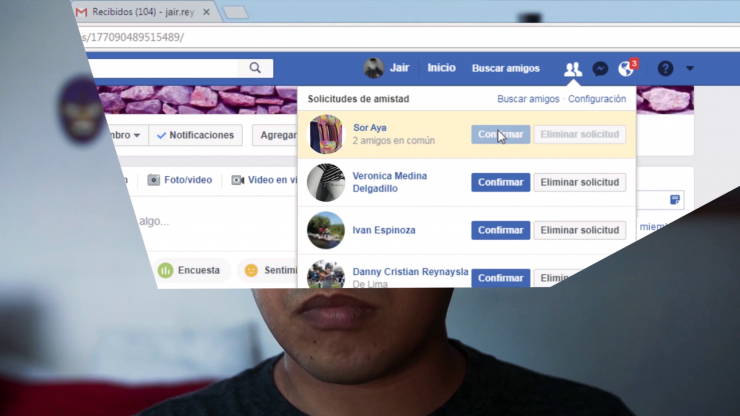Confirm Danny Cristian Reynaysla request
740x416 pixels.
[500, 278]
